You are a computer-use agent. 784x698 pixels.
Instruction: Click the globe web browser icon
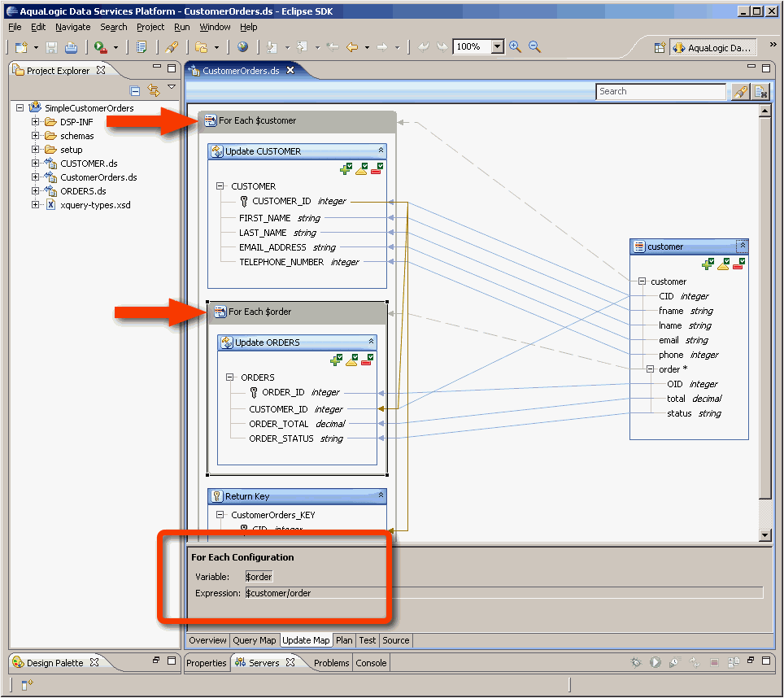242,47
